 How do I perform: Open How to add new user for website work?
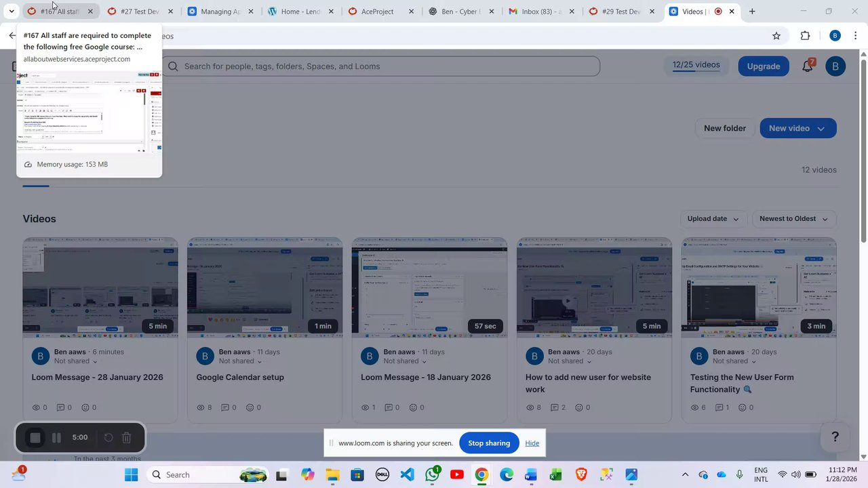coord(588,384)
